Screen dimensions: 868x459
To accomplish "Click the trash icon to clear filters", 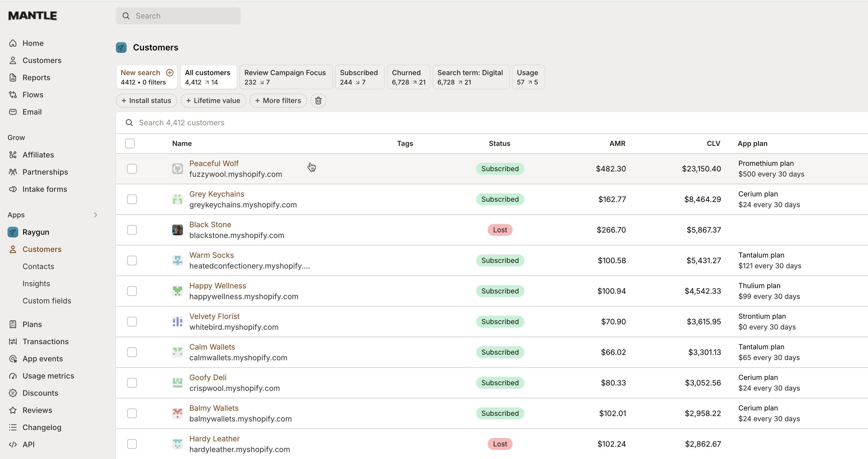I will (318, 100).
